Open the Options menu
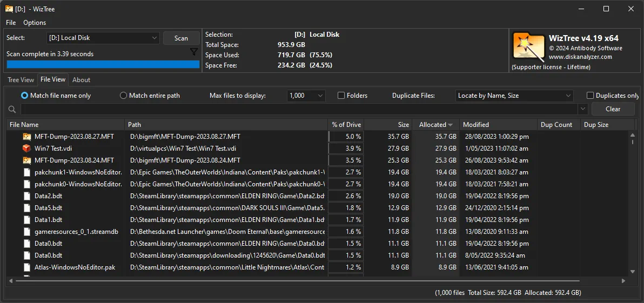 tap(35, 23)
